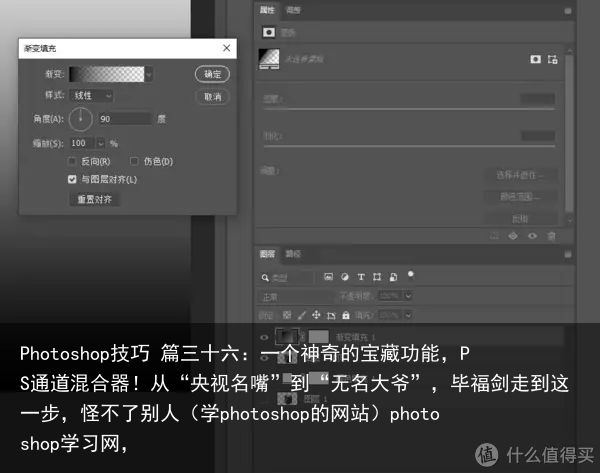Select the pixel mask button
The image size is (600, 473).
(535, 59)
